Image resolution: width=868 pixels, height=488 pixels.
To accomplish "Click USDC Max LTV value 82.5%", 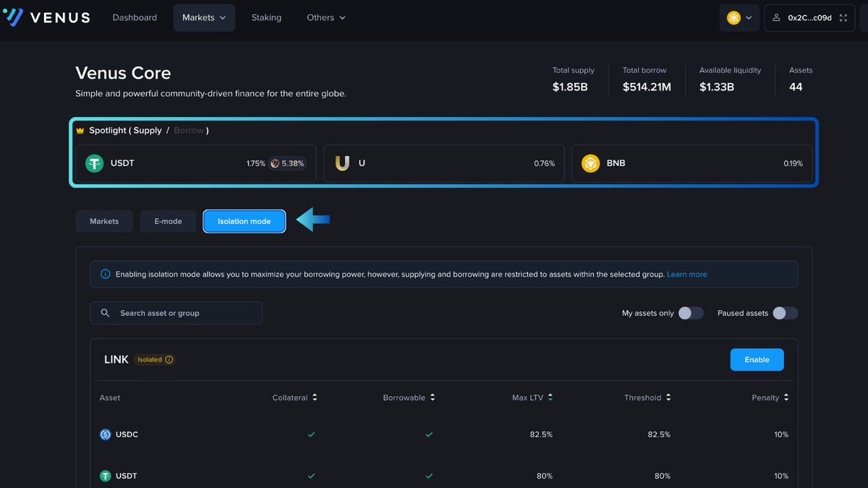I will pos(541,435).
